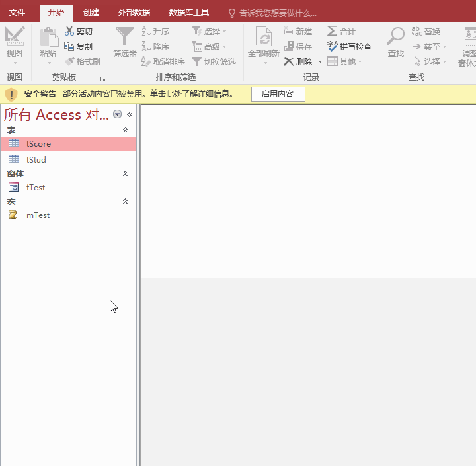
Task: Switch to the 创建 tab
Action: tap(91, 13)
